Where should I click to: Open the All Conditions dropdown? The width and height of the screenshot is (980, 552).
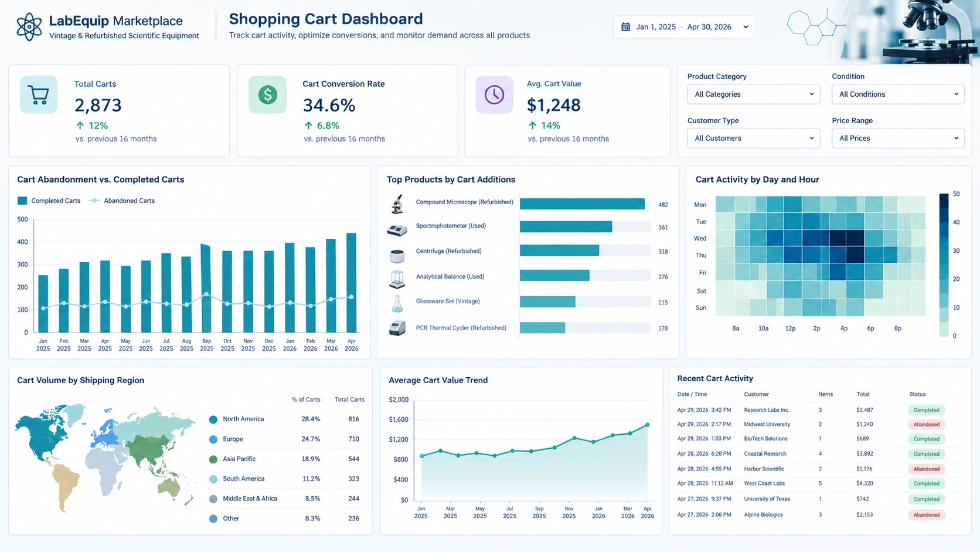pyautogui.click(x=898, y=94)
